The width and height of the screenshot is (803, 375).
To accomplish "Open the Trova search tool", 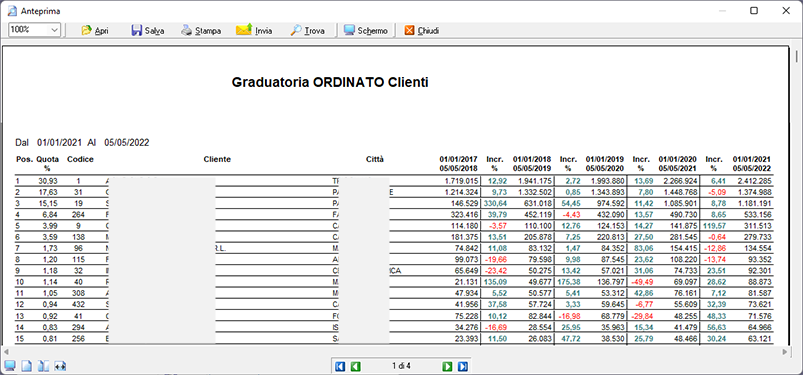I will 307,31.
